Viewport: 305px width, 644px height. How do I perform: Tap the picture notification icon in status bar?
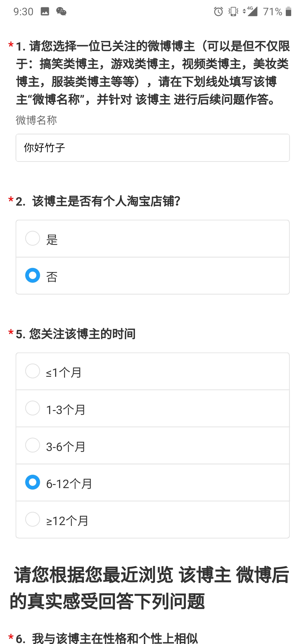tap(45, 12)
